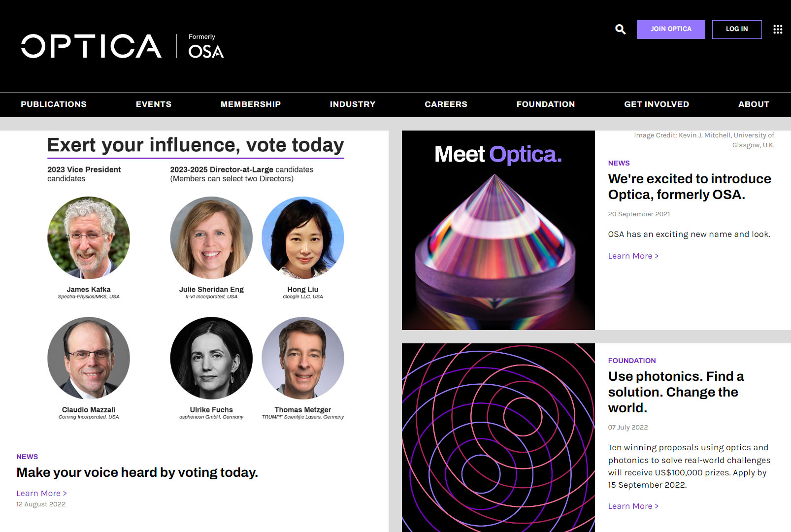
Task: Select the Industry menu item
Action: tap(353, 104)
